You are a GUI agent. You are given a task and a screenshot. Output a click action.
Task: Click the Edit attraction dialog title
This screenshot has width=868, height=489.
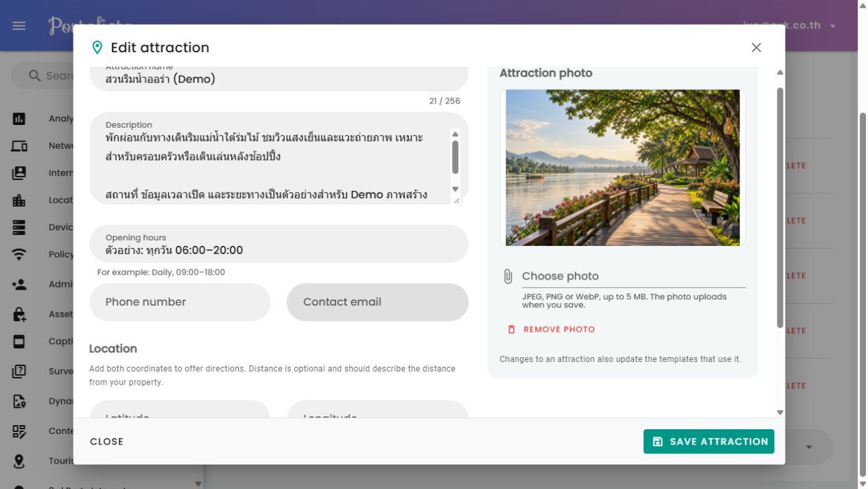pos(160,47)
